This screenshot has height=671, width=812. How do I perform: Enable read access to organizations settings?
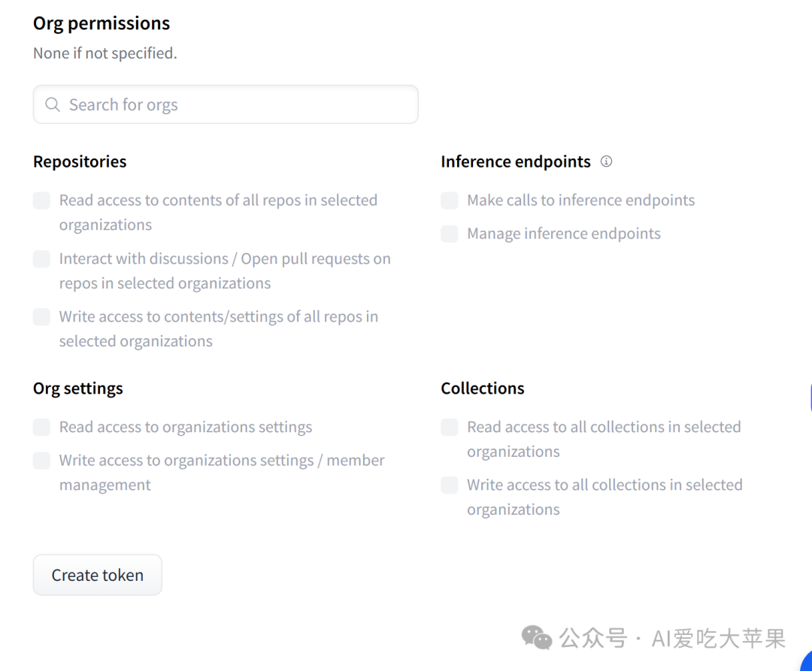(x=41, y=427)
